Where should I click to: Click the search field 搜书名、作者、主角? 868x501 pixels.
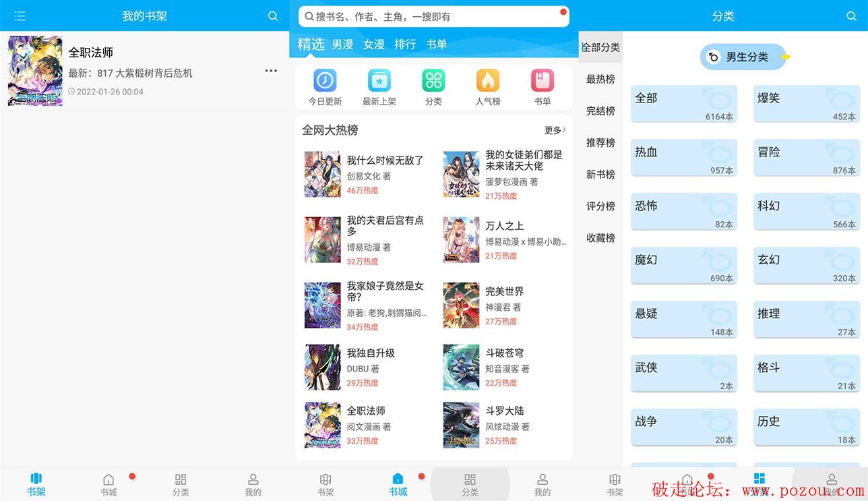434,16
